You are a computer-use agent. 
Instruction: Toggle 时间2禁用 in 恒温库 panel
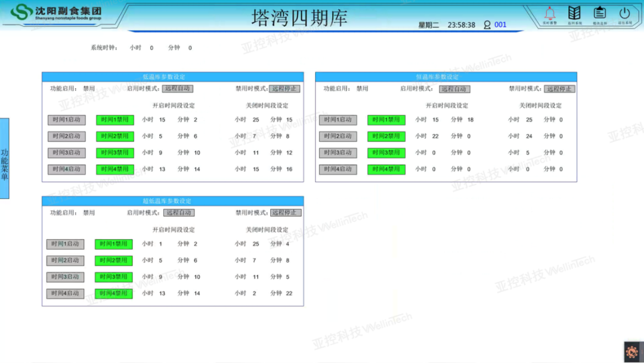(x=386, y=136)
